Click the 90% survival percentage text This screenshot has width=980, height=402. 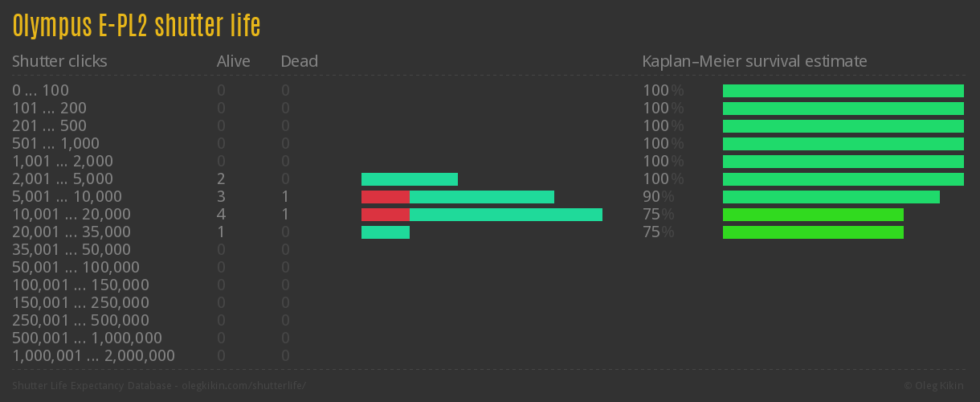(x=658, y=197)
